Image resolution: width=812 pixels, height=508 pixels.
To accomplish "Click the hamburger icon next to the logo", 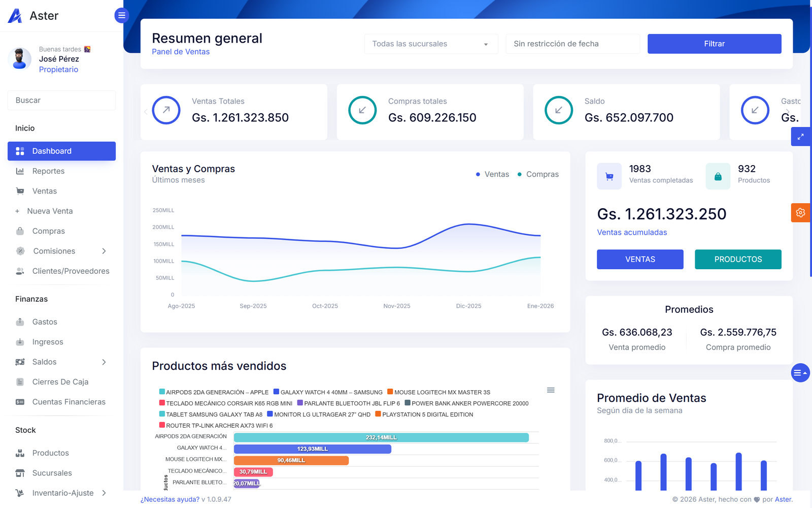I will [121, 15].
